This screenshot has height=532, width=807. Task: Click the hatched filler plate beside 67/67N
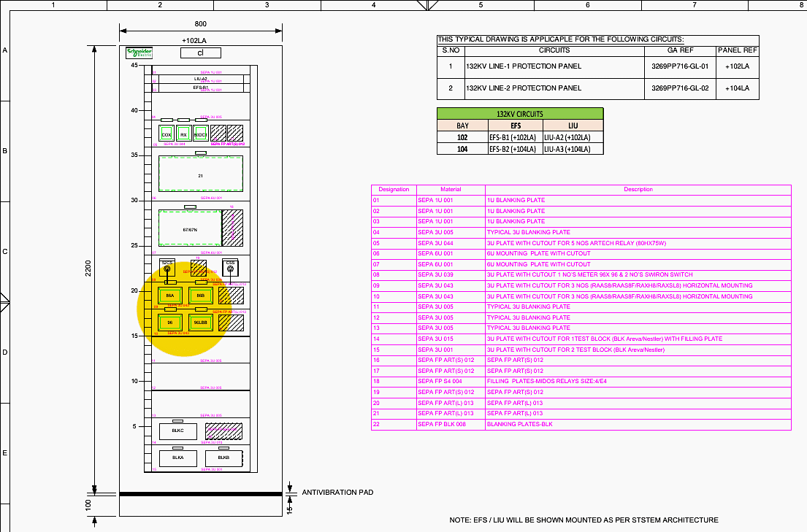click(x=233, y=228)
